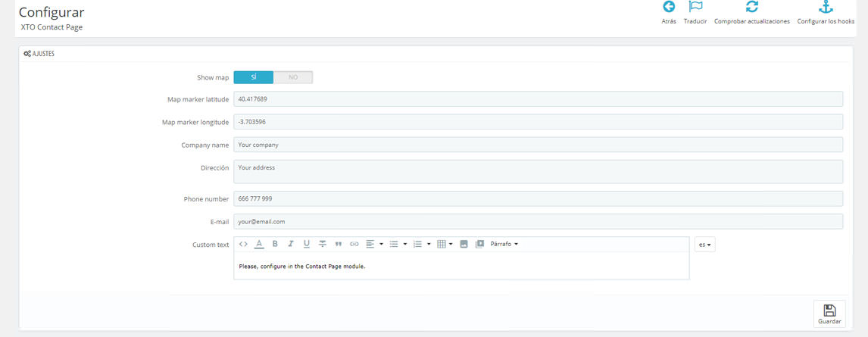Apply italic formatting in editor
Viewport: 868px width, 337px height.
[x=291, y=244]
